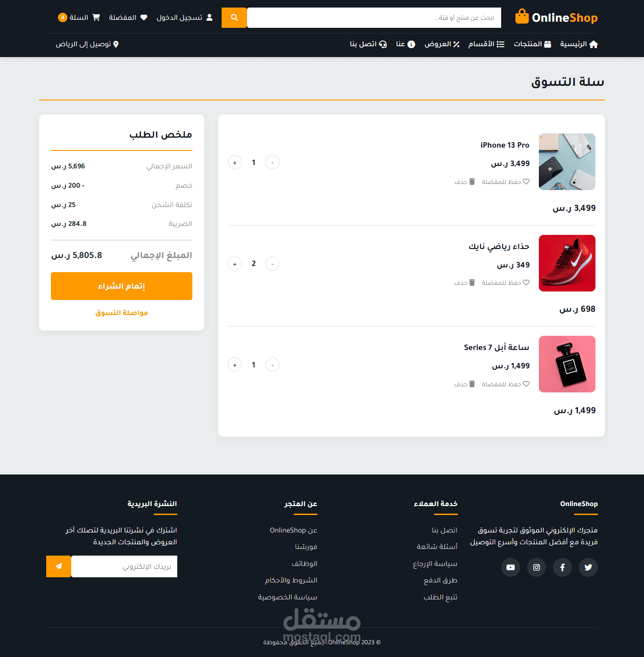Open the Facebook social icon
The image size is (644, 657).
(x=562, y=567)
